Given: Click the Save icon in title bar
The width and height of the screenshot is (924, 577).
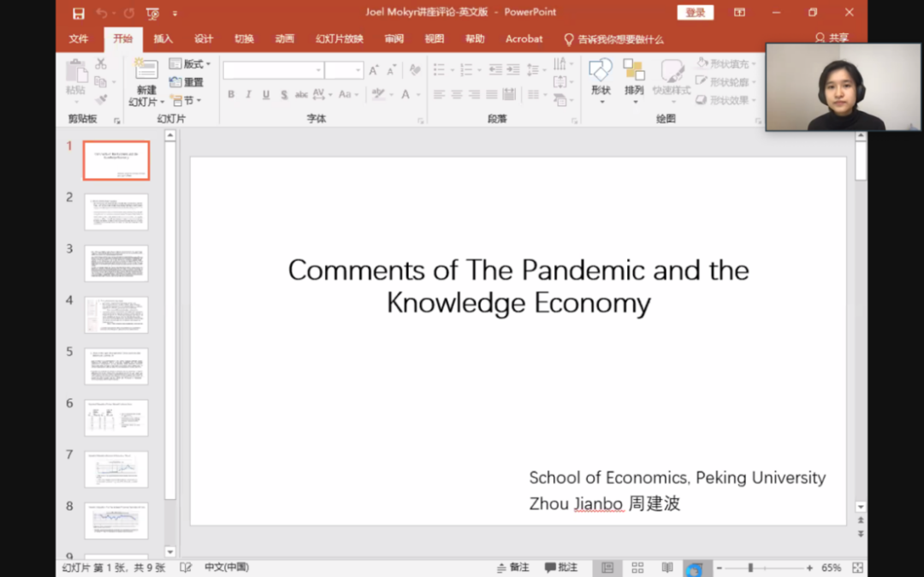Looking at the screenshot, I should tap(79, 13).
